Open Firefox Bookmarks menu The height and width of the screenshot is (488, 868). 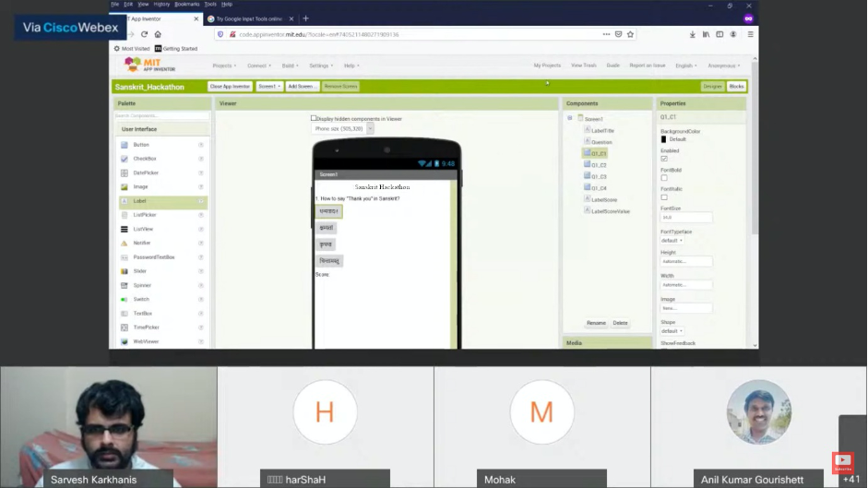coord(186,4)
